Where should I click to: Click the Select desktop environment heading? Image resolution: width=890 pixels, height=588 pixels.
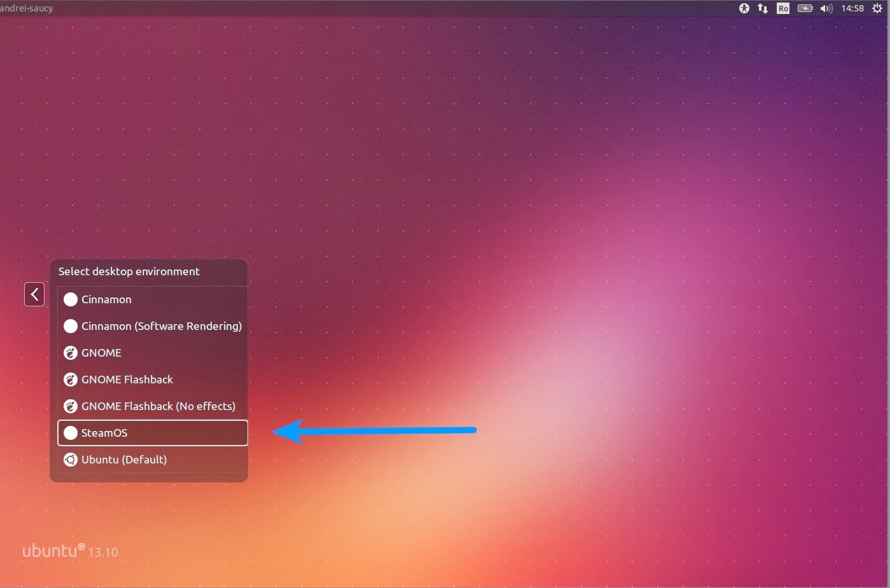(129, 271)
